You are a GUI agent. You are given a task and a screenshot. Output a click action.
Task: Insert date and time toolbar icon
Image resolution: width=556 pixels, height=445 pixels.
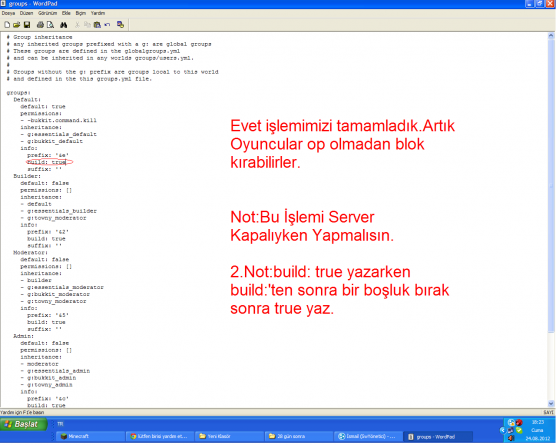point(120,25)
